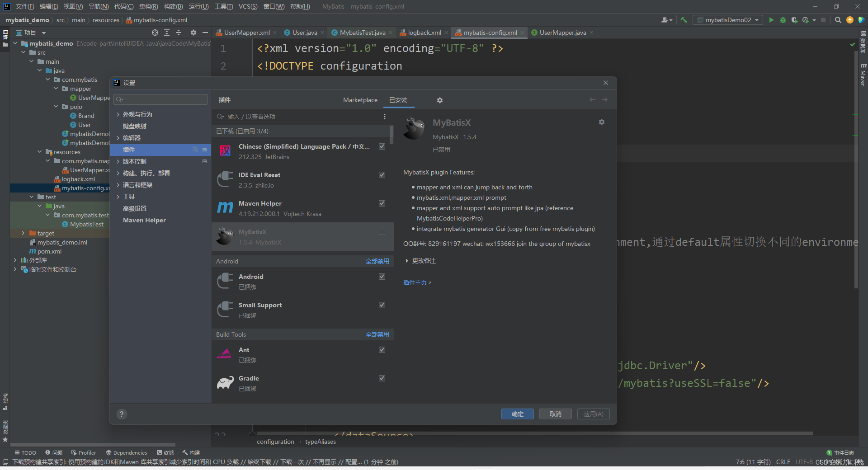The width and height of the screenshot is (868, 470).
Task: Toggle the Android plugin checkbox
Action: coord(382,277)
